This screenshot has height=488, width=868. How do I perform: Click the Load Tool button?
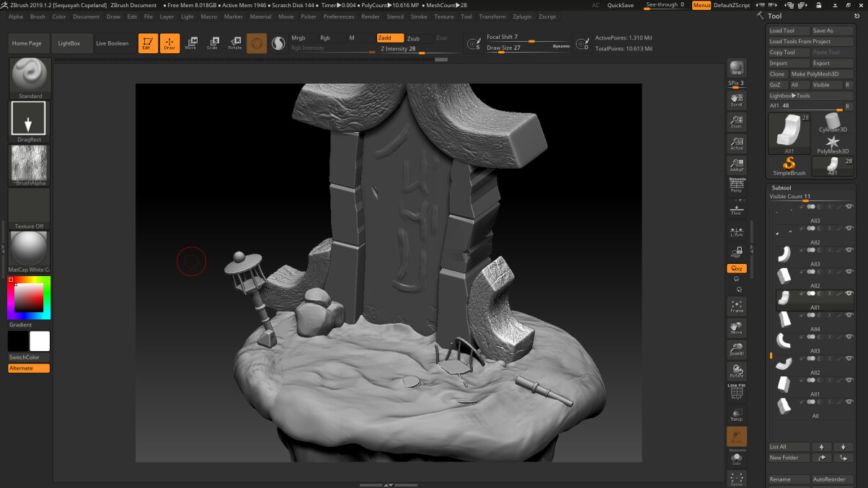781,31
